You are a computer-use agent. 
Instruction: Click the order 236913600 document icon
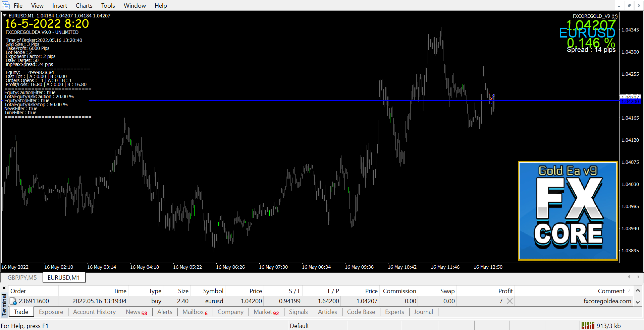coord(13,301)
